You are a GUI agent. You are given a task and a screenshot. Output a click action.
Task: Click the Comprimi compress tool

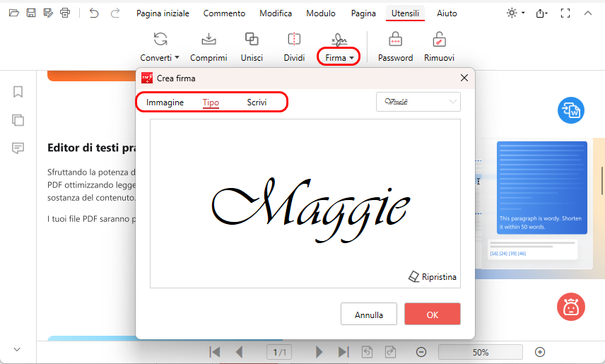tap(208, 47)
